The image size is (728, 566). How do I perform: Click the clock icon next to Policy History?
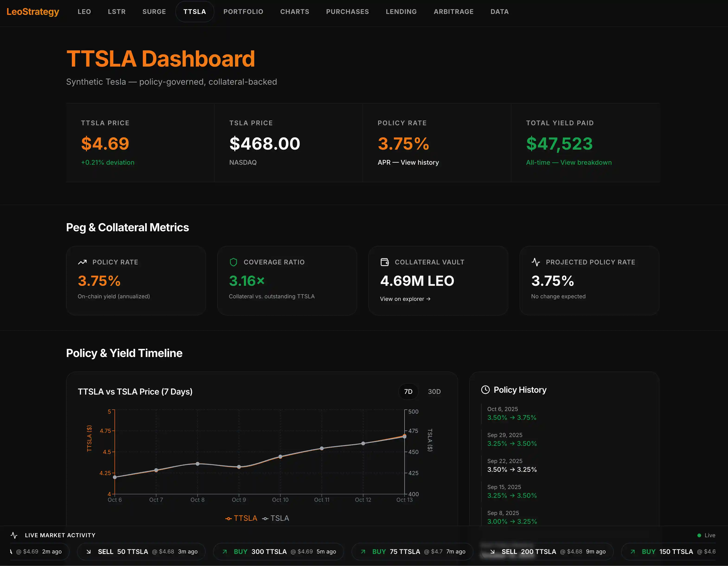(485, 389)
